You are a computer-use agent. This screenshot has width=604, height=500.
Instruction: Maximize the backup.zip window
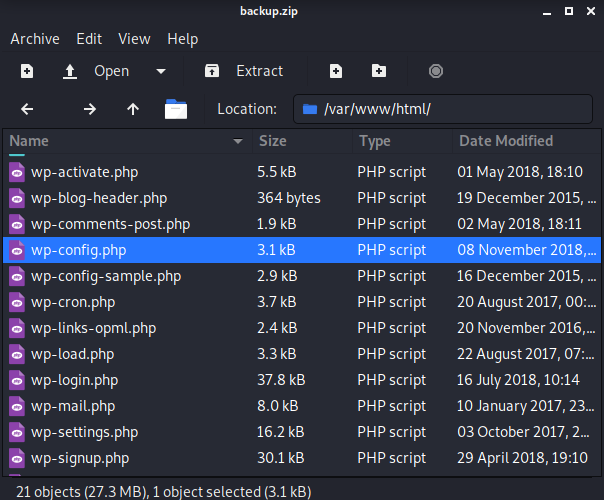569,11
